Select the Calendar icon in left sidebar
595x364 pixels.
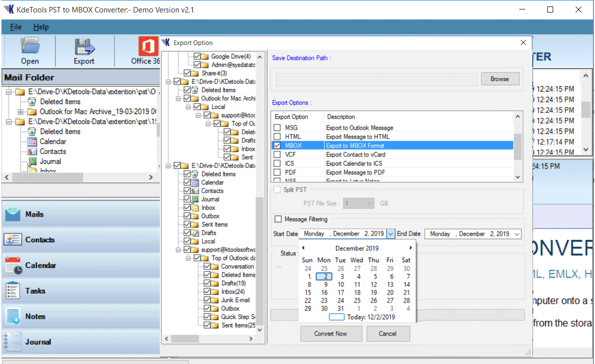click(12, 265)
